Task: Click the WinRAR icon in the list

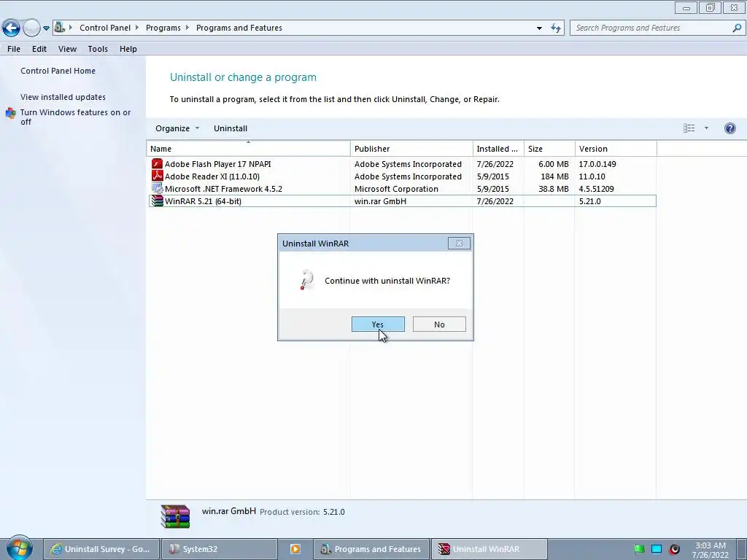Action: pyautogui.click(x=157, y=201)
